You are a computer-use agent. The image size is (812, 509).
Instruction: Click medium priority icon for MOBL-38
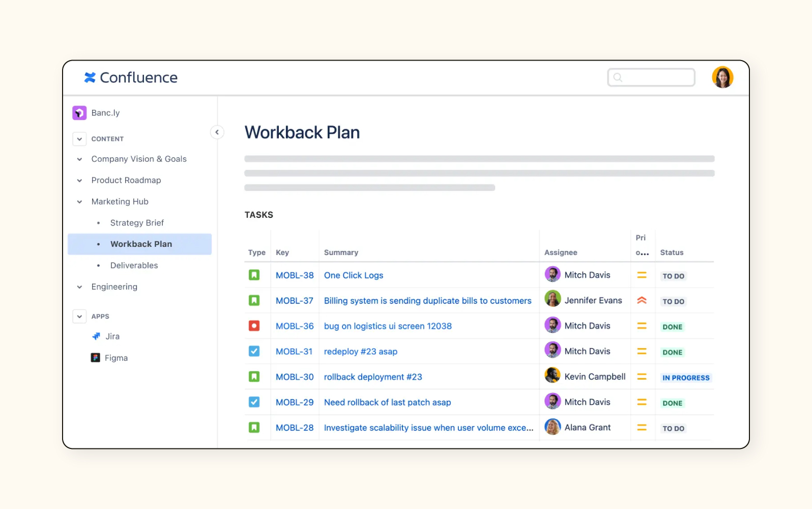[642, 275]
